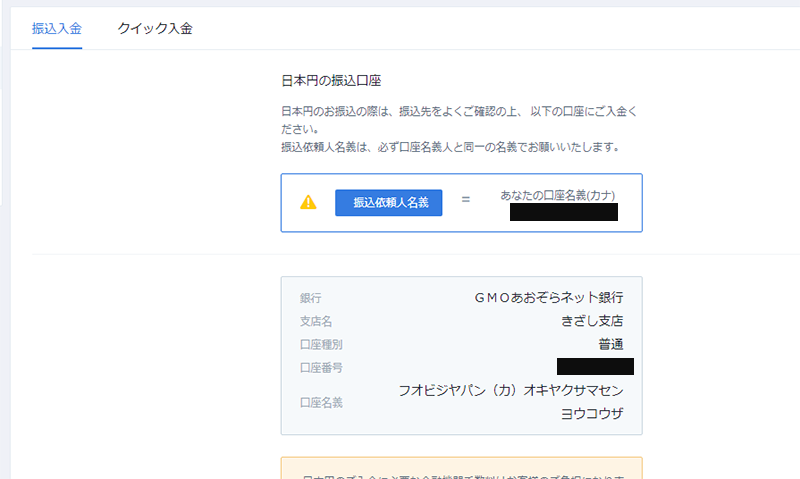Click the sentence 振込依頼人名義は、必ず口座名義人と同一の名義で
Image resolution: width=800 pixels, height=479 pixels.
[451, 147]
